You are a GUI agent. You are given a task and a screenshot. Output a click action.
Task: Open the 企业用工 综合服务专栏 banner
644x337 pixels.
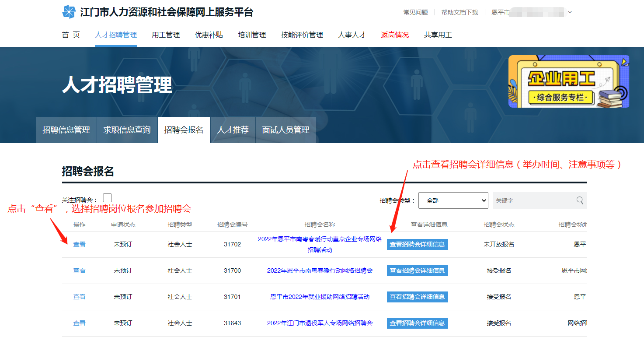coord(568,81)
